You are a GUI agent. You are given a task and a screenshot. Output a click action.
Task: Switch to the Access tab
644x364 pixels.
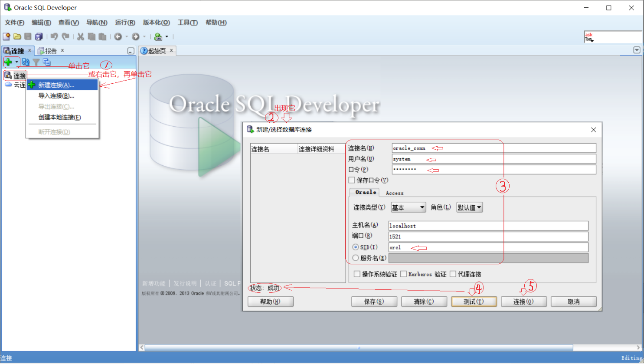pos(394,193)
